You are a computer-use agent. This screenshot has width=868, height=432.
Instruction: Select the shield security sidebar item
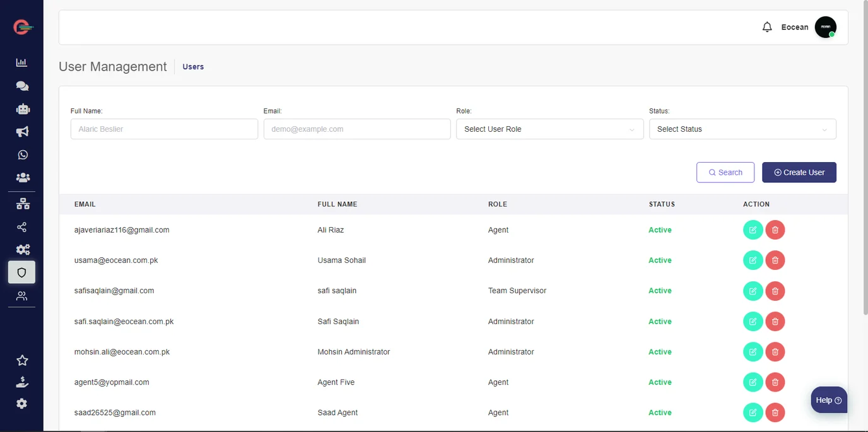tap(22, 272)
